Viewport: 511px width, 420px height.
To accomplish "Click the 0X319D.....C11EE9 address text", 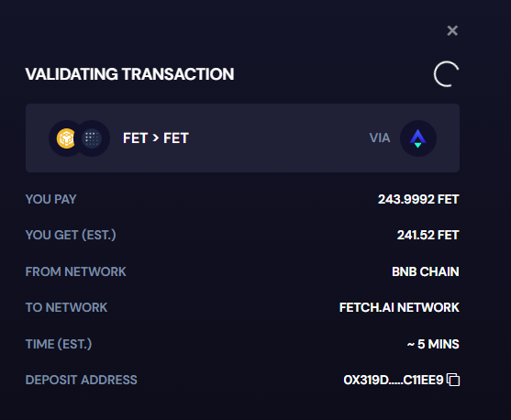I will click(x=394, y=380).
